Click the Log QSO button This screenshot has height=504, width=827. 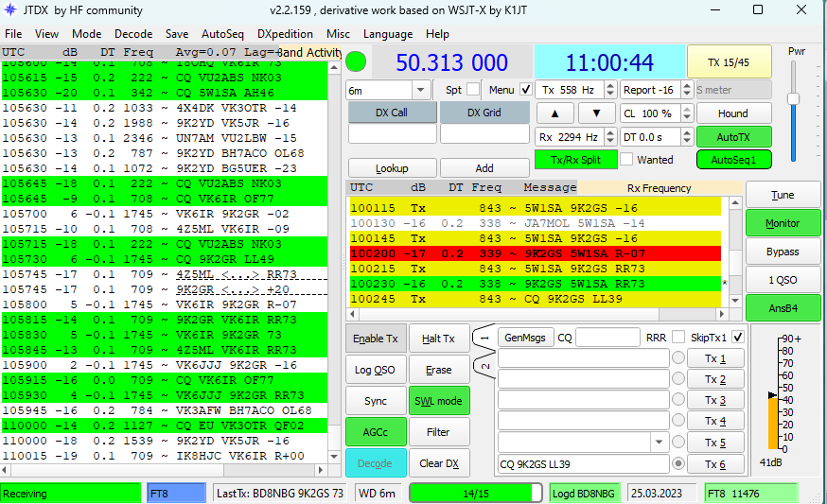click(x=375, y=370)
